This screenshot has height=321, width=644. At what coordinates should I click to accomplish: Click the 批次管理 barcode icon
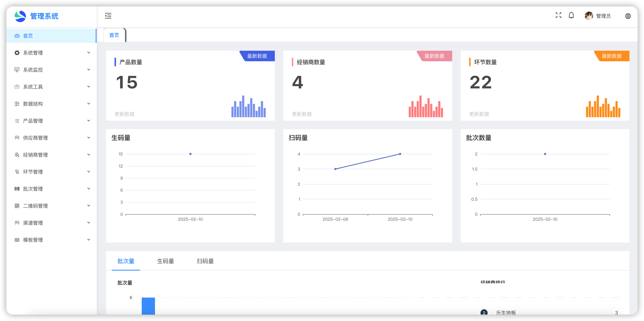pyautogui.click(x=17, y=189)
